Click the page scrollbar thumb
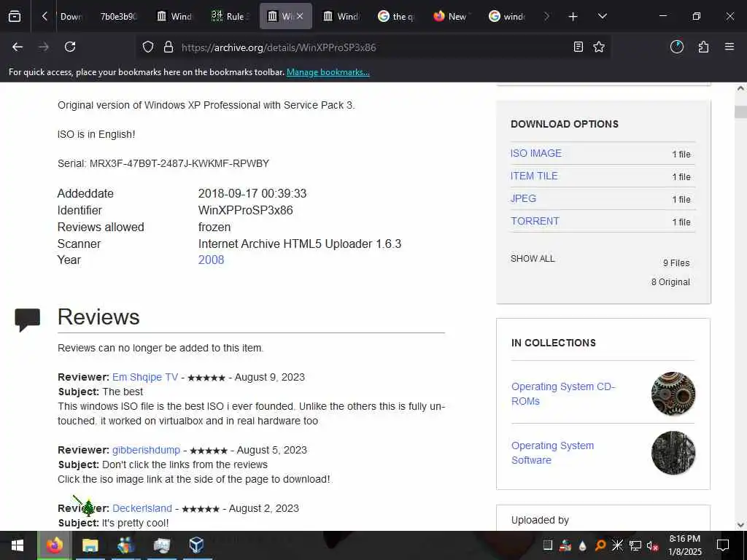Screen dimensions: 747x560 click(x=740, y=112)
